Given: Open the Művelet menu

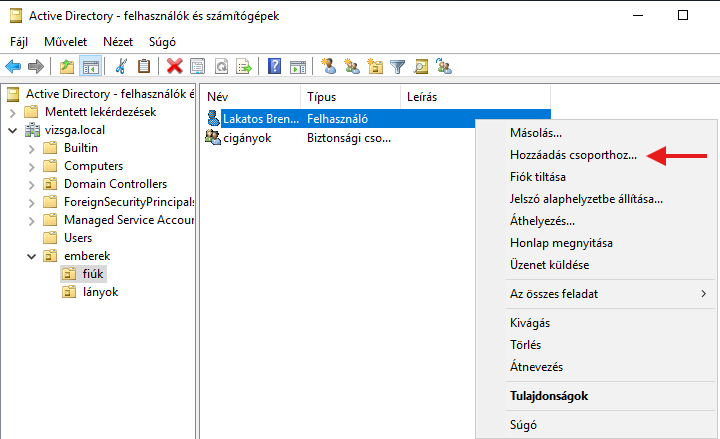Looking at the screenshot, I should [65, 42].
